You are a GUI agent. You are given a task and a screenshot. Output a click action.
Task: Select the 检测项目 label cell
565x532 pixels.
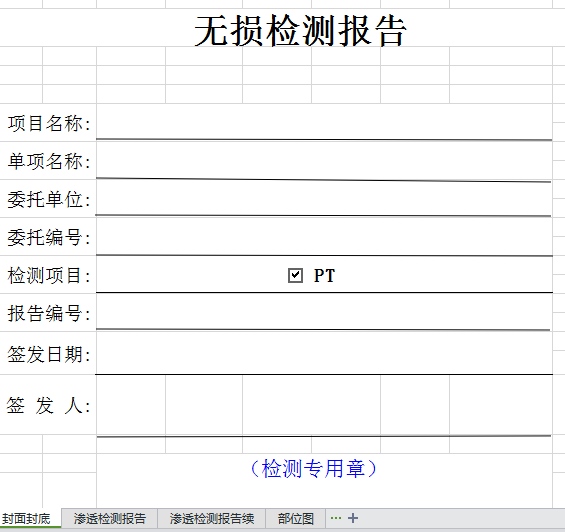[48, 275]
